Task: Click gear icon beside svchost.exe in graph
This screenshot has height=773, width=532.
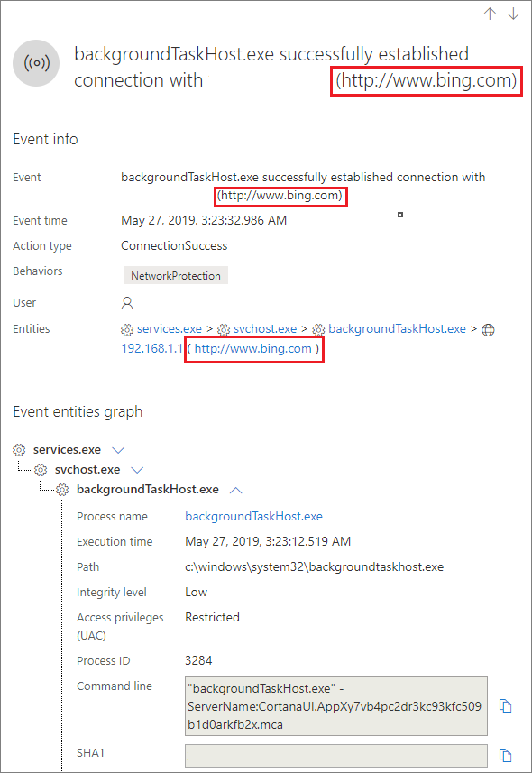Action: [x=41, y=470]
